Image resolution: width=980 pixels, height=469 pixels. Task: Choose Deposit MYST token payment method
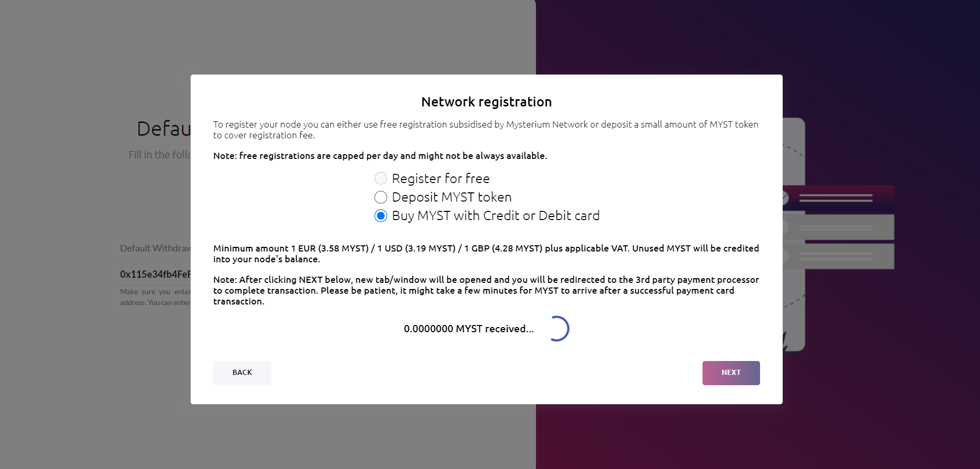click(x=451, y=197)
